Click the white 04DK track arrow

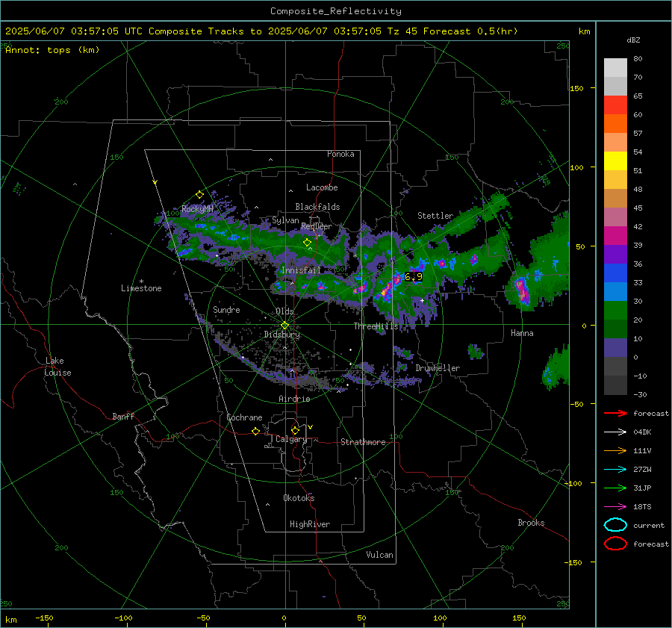(x=615, y=432)
